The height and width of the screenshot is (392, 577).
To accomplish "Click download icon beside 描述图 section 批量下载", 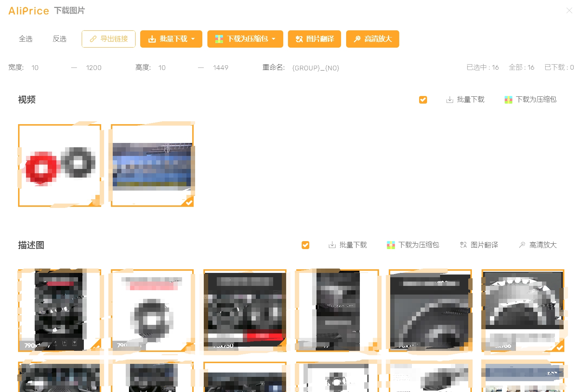I will coord(332,245).
